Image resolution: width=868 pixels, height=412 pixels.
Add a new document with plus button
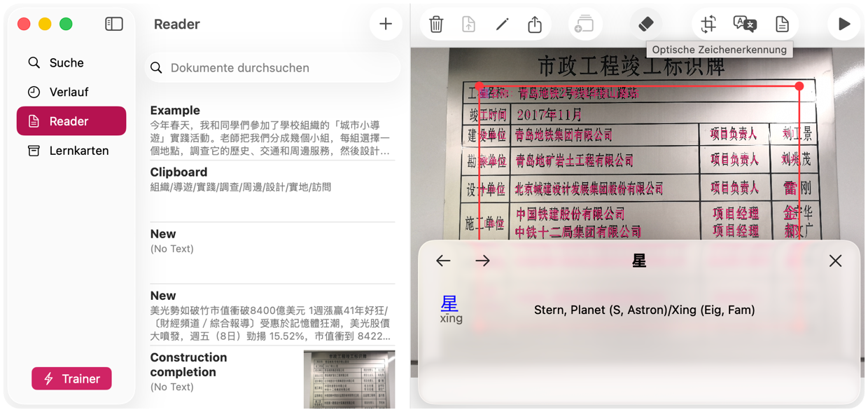(x=386, y=24)
